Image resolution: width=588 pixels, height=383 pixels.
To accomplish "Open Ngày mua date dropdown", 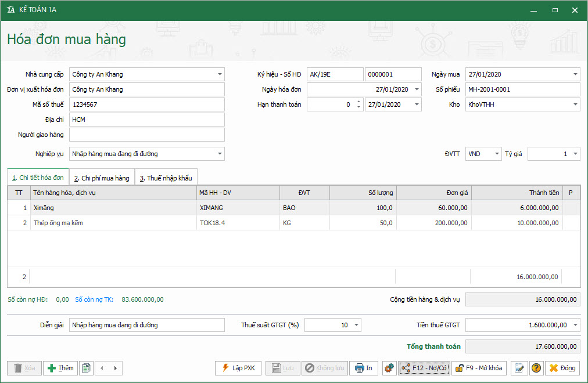I will click(575, 74).
